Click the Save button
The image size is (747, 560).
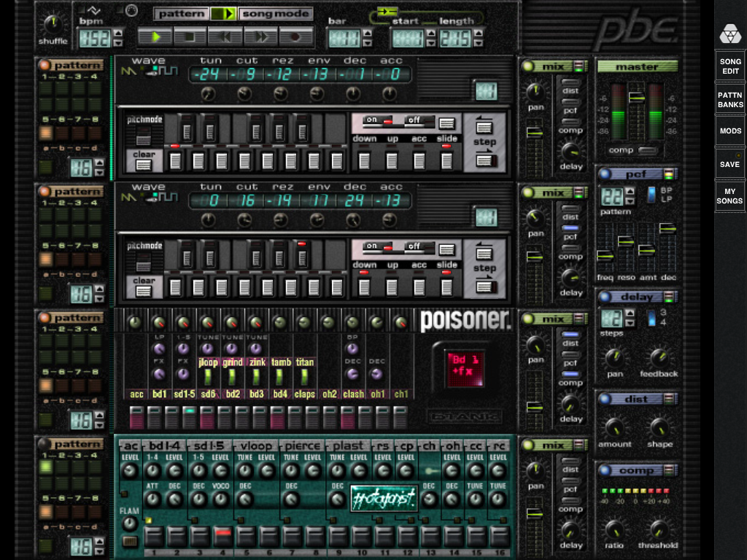(x=729, y=164)
